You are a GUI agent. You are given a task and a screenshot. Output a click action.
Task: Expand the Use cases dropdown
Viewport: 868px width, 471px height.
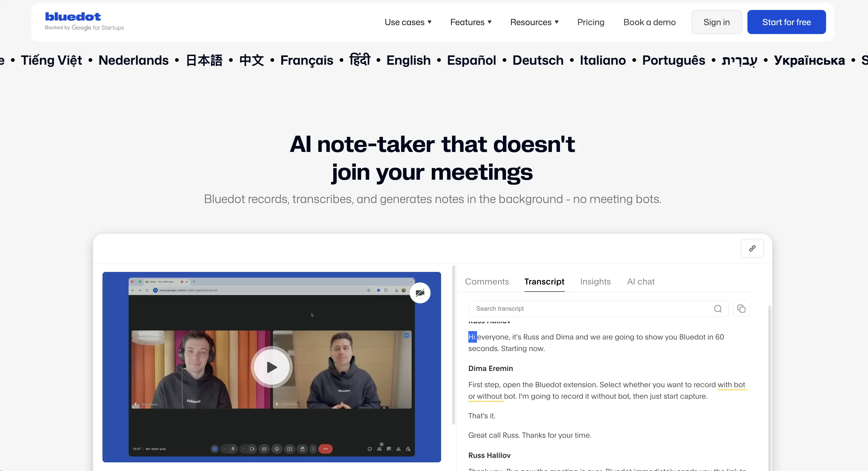click(408, 22)
